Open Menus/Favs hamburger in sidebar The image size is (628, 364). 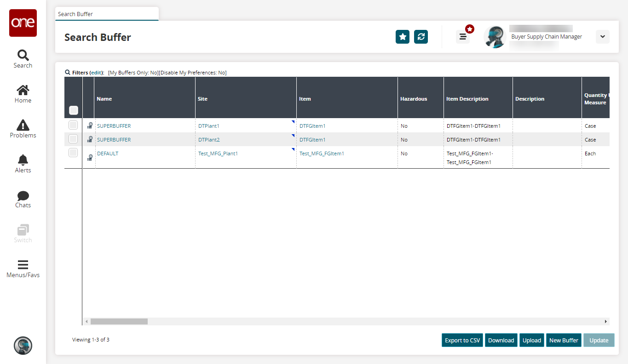click(x=23, y=269)
